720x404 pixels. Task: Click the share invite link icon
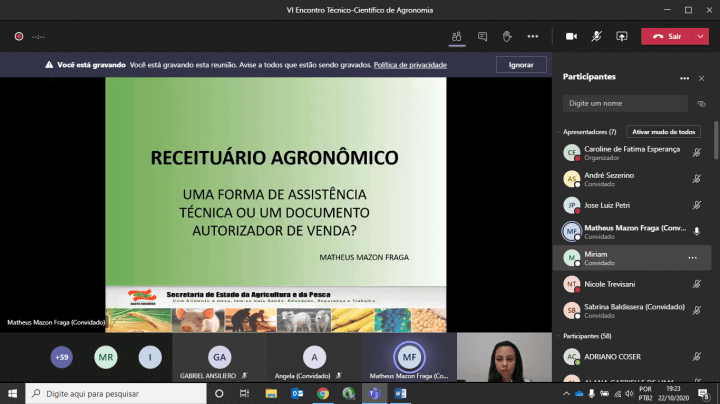pos(702,103)
